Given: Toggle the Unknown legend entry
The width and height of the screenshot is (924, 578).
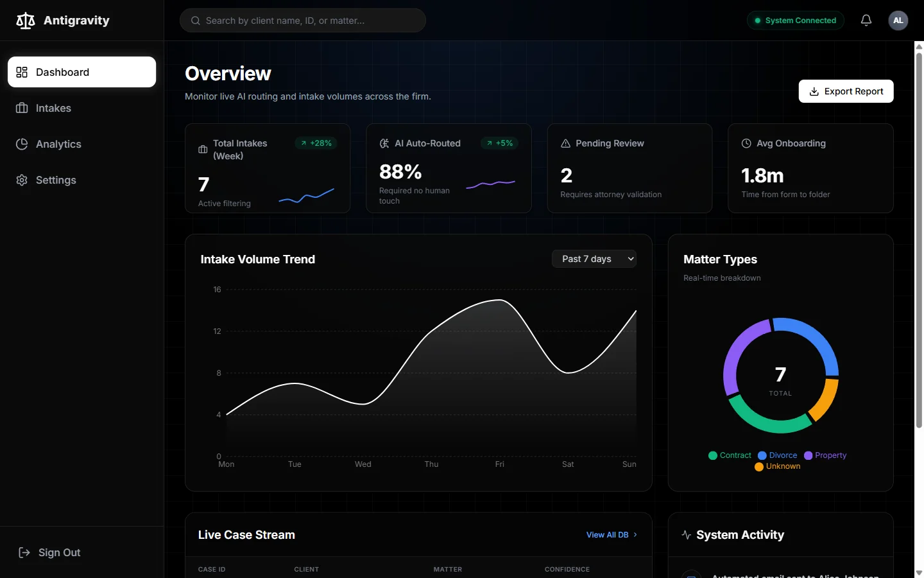Looking at the screenshot, I should point(778,466).
